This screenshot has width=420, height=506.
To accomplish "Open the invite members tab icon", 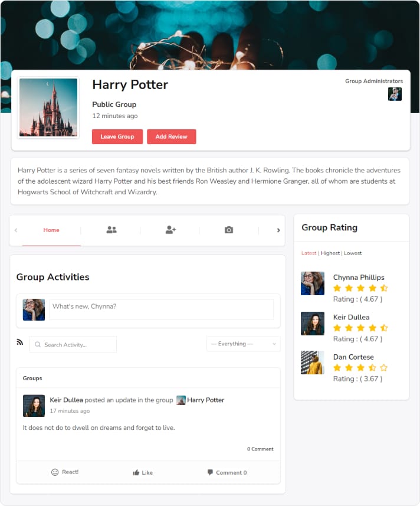I will (x=171, y=230).
